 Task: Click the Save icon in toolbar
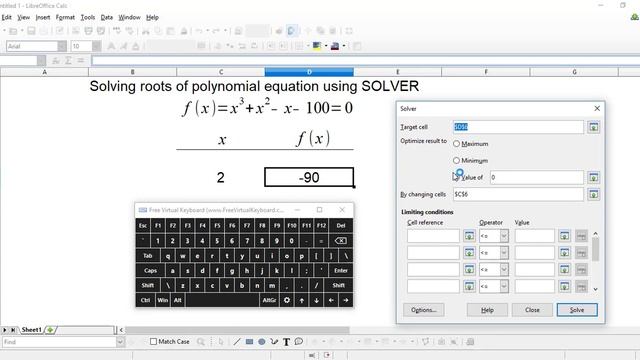point(31,31)
